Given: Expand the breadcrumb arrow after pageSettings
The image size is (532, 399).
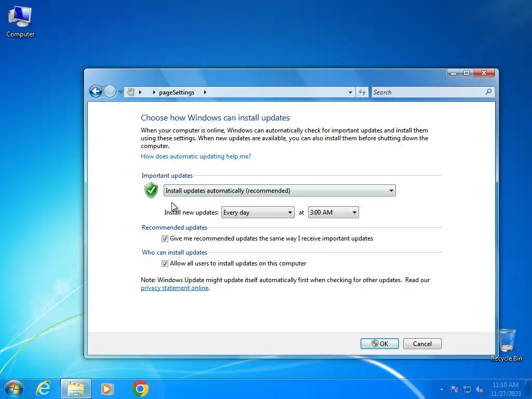Looking at the screenshot, I should coord(205,92).
